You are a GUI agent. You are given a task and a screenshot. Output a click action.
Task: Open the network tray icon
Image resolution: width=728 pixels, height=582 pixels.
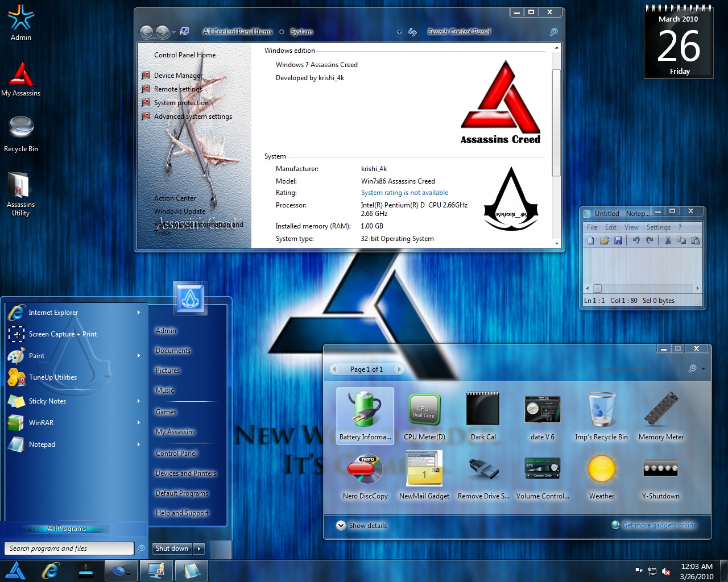pyautogui.click(x=652, y=571)
